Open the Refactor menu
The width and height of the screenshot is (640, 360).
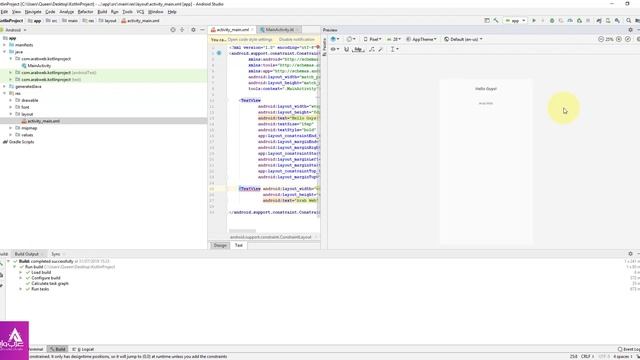pos(85,12)
